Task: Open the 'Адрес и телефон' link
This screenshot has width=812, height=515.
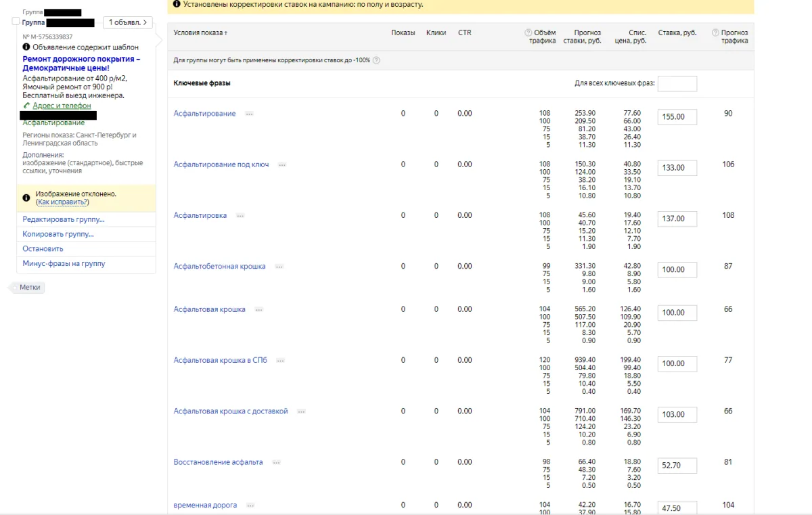Action: pos(62,106)
